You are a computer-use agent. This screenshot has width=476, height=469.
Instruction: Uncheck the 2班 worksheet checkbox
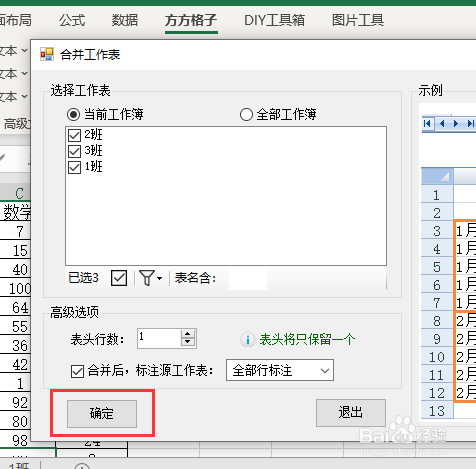[x=74, y=135]
